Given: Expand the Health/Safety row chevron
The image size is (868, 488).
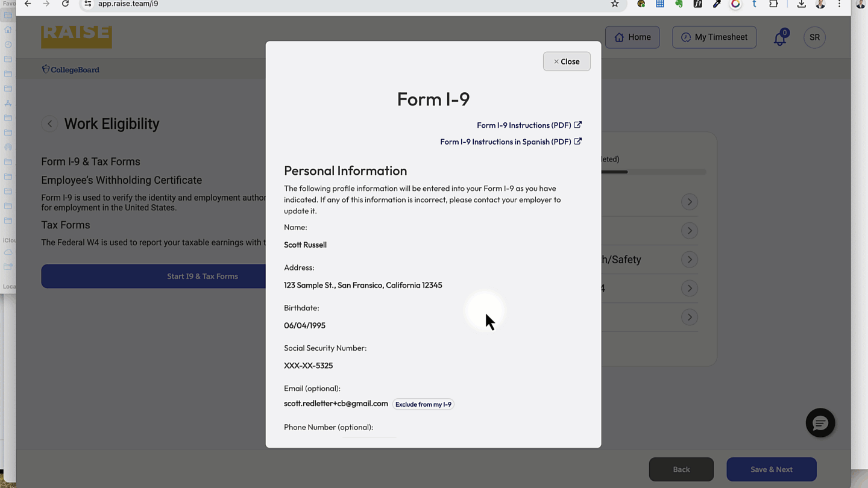Looking at the screenshot, I should pos(689,259).
